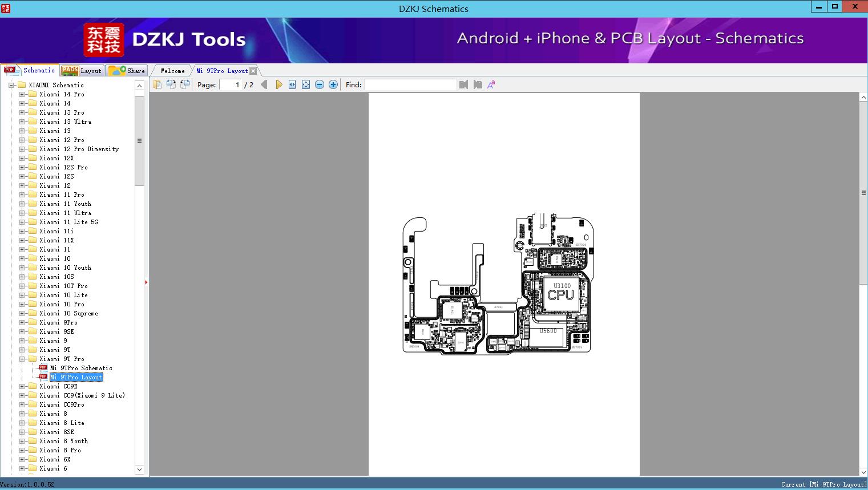
Task: Go to next page arrow
Action: coord(278,84)
